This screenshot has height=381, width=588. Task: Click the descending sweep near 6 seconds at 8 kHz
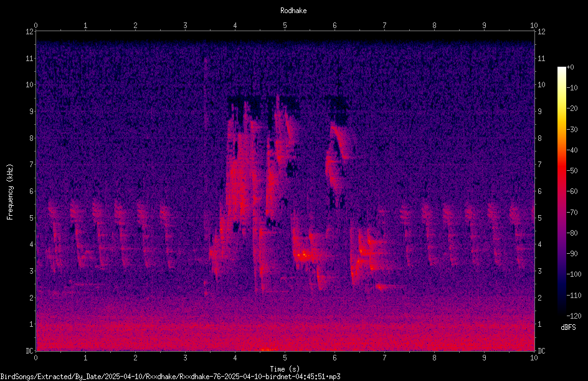pos(343,140)
